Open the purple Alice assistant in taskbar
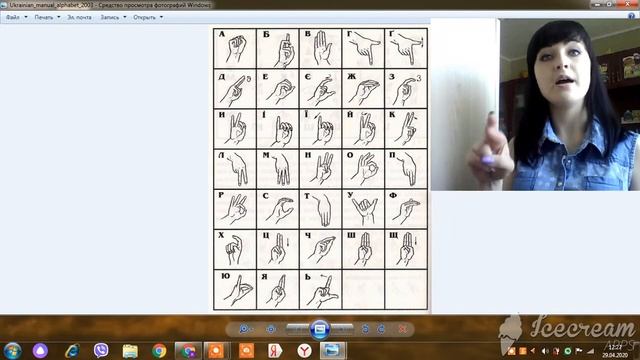Viewport: 640px width, 360px height. pyautogui.click(x=40, y=351)
